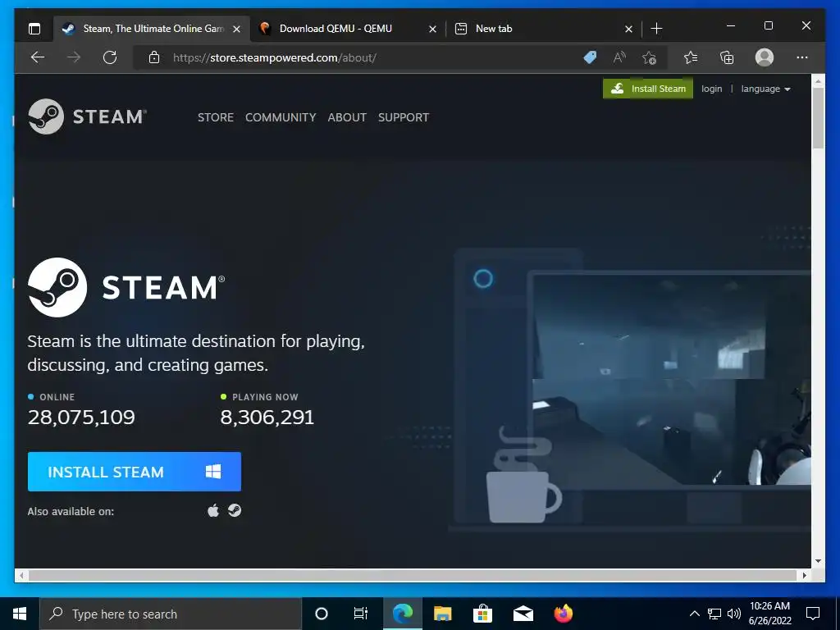Click the PLAYING NOW count 8,306,291

[x=267, y=418]
